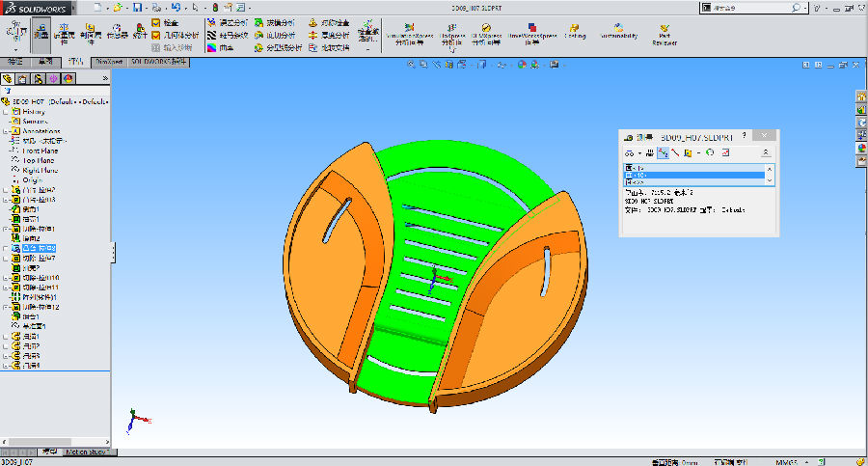Launch Part Reviewer

[665, 34]
